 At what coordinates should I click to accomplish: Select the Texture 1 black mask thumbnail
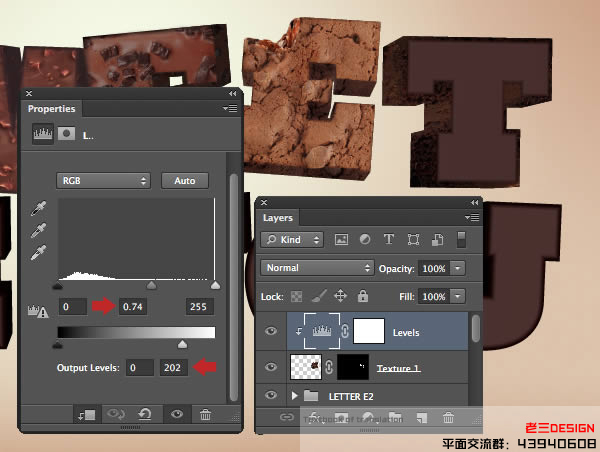(x=353, y=367)
